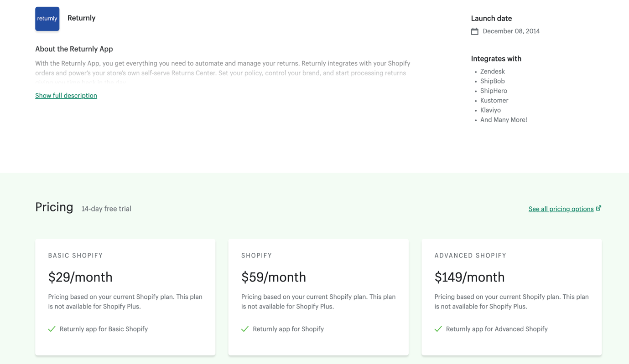Click the Integrates with heading
The width and height of the screenshot is (629, 364).
(x=496, y=59)
